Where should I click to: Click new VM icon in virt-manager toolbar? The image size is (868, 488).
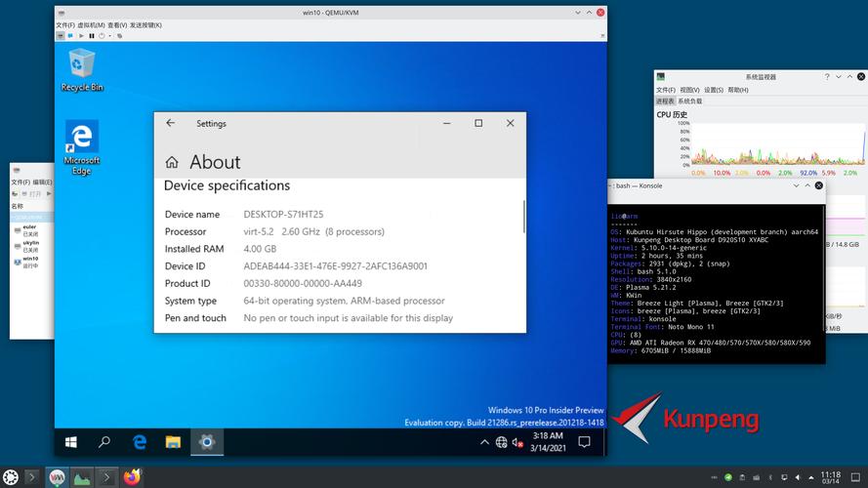point(15,193)
